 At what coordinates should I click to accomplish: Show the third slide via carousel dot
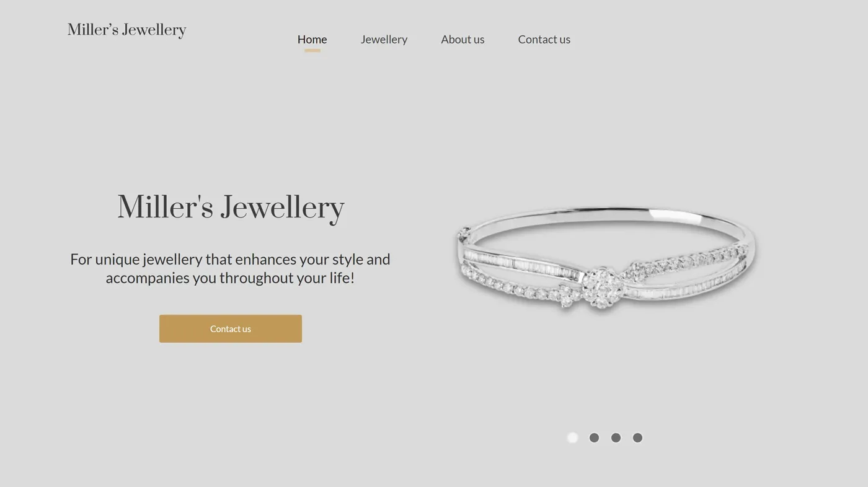point(616,437)
